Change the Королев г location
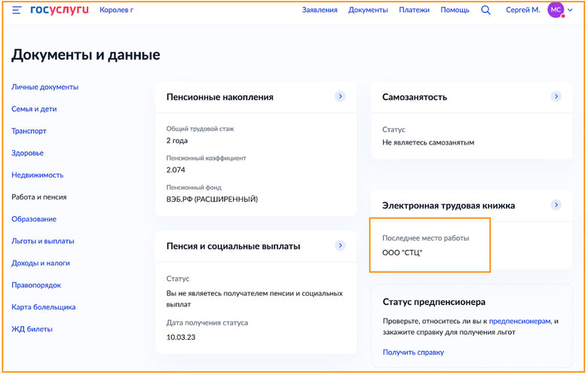This screenshot has height=375, width=588. pyautogui.click(x=116, y=11)
